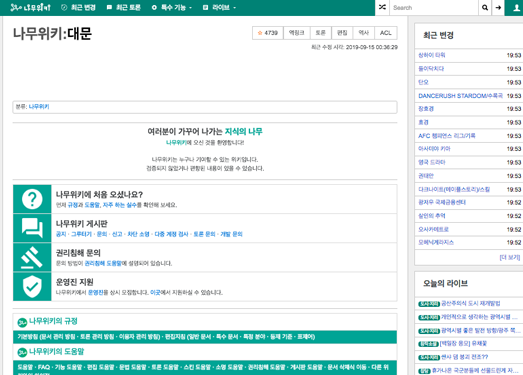This screenshot has width=523, height=375.
Task: Open 편집 도움말 in the help bar
Action: [100, 367]
